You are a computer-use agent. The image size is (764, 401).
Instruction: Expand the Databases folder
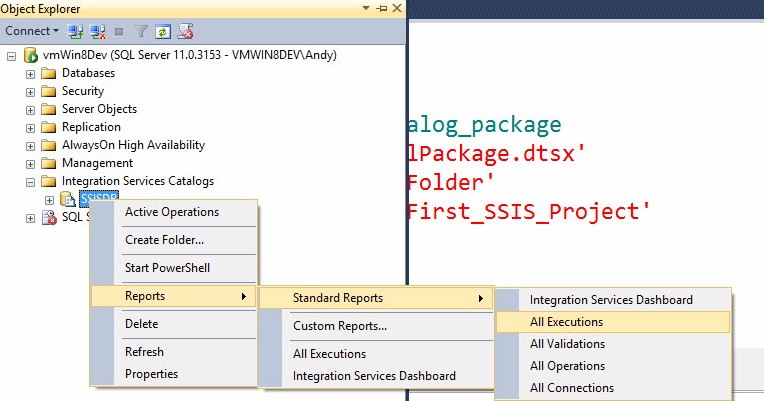click(x=30, y=75)
